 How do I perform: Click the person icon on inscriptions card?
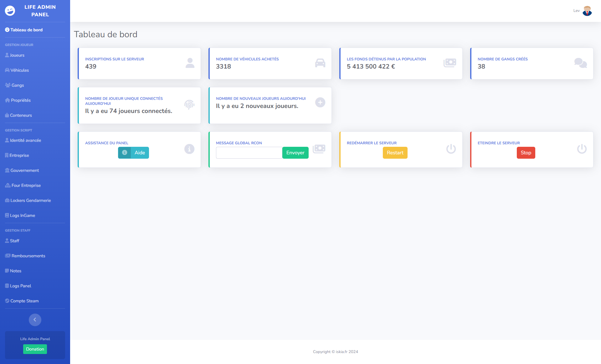pos(189,63)
